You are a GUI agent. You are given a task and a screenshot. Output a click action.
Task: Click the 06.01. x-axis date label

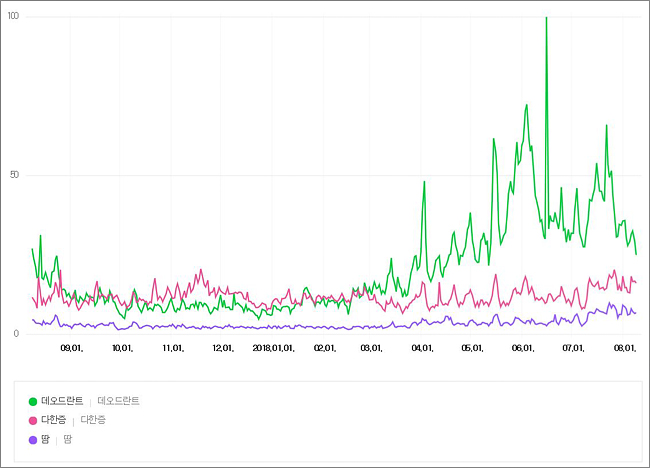click(x=523, y=348)
